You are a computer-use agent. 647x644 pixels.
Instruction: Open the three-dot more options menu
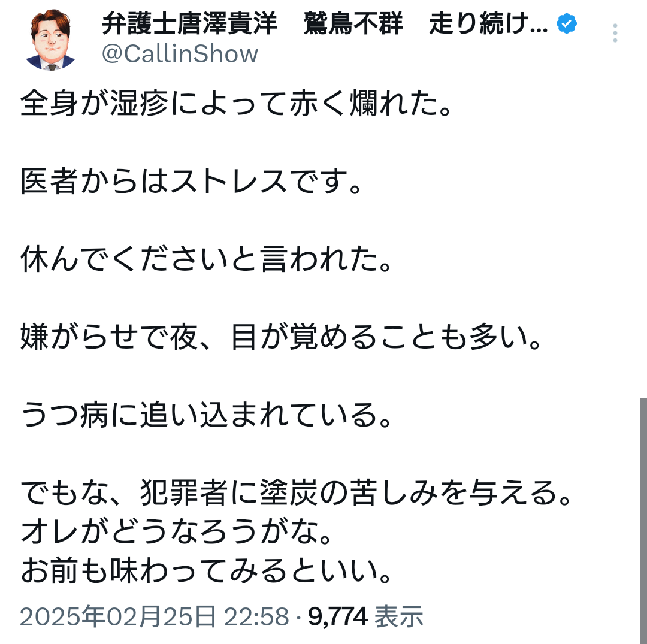615,34
